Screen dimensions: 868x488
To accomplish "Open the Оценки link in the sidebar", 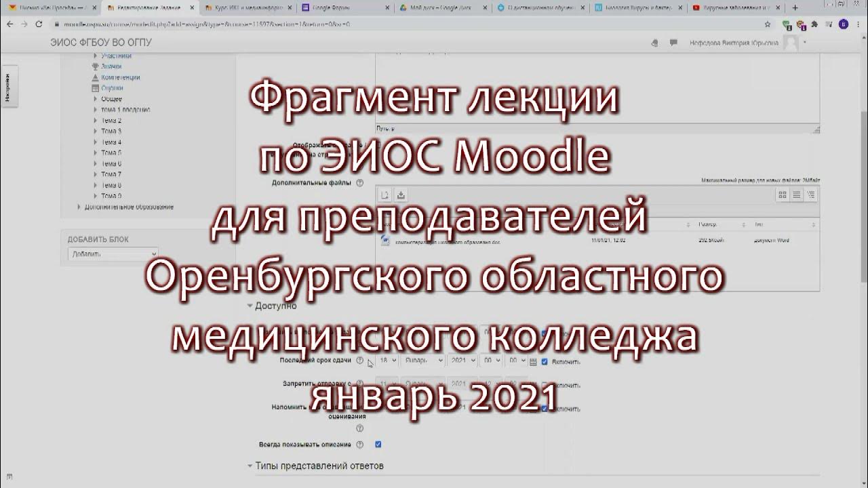I will tap(112, 88).
